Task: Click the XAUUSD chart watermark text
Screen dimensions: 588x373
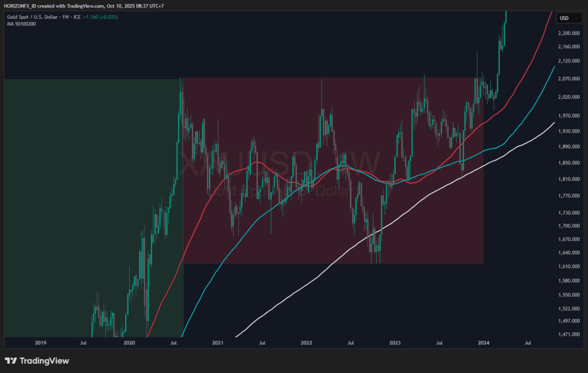Action: click(280, 164)
